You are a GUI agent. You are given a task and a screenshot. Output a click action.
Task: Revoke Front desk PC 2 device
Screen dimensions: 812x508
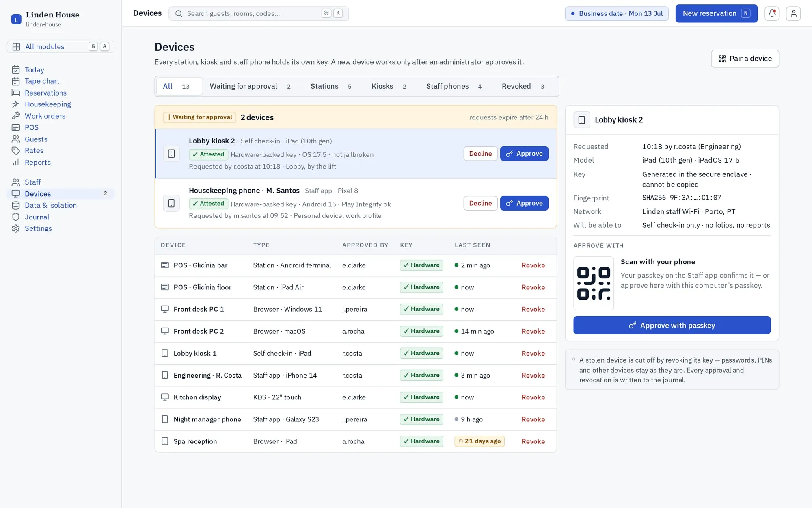[533, 331]
